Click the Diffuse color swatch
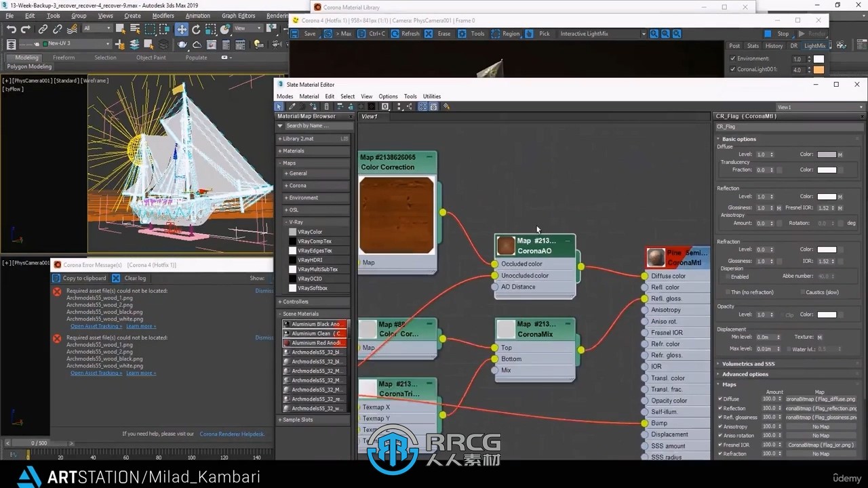 (x=827, y=155)
